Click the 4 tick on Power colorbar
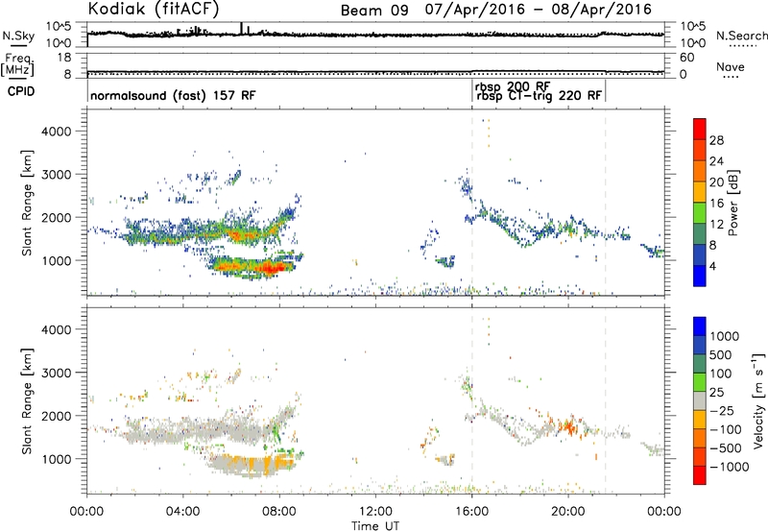The height and width of the screenshot is (532, 768). click(712, 266)
